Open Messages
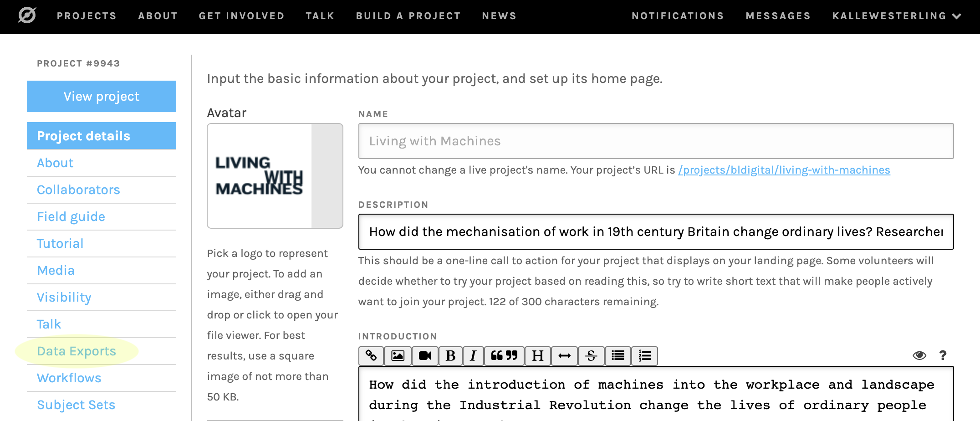Image resolution: width=980 pixels, height=421 pixels. click(778, 16)
